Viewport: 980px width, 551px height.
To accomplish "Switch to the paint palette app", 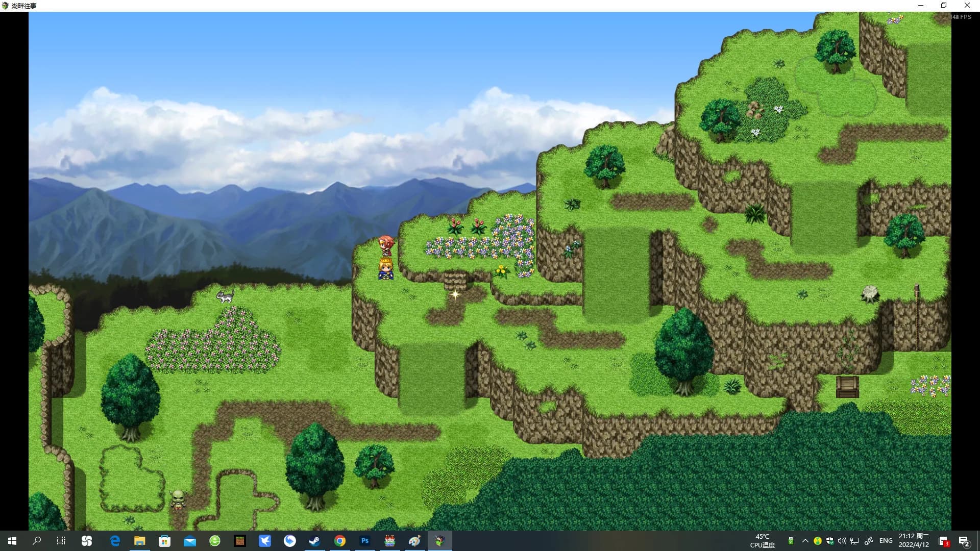I will tap(415, 541).
